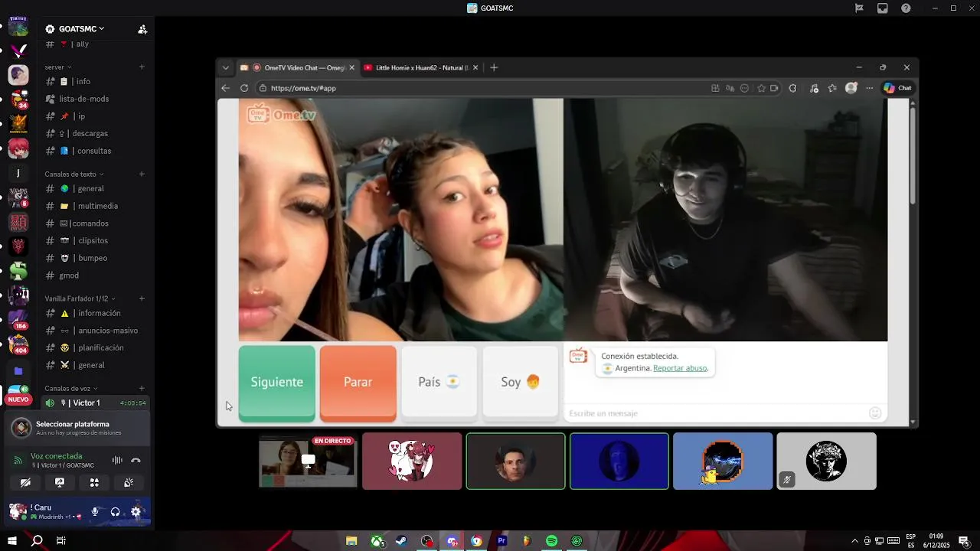
Task: Click the NUEVO unread badge
Action: click(18, 399)
